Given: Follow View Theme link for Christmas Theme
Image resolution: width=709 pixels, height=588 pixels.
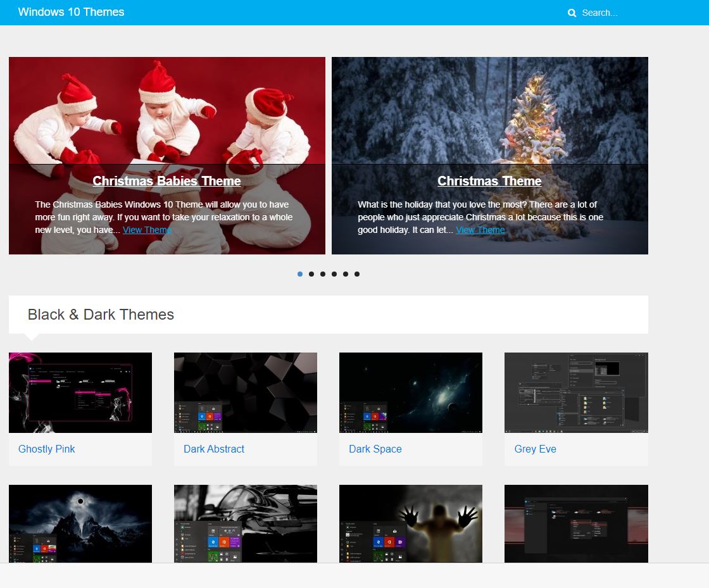Looking at the screenshot, I should [480, 230].
